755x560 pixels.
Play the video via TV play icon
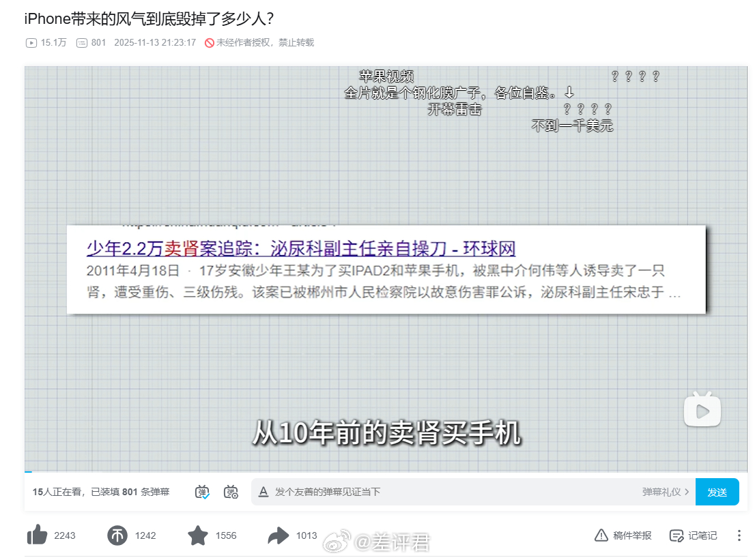pyautogui.click(x=702, y=410)
